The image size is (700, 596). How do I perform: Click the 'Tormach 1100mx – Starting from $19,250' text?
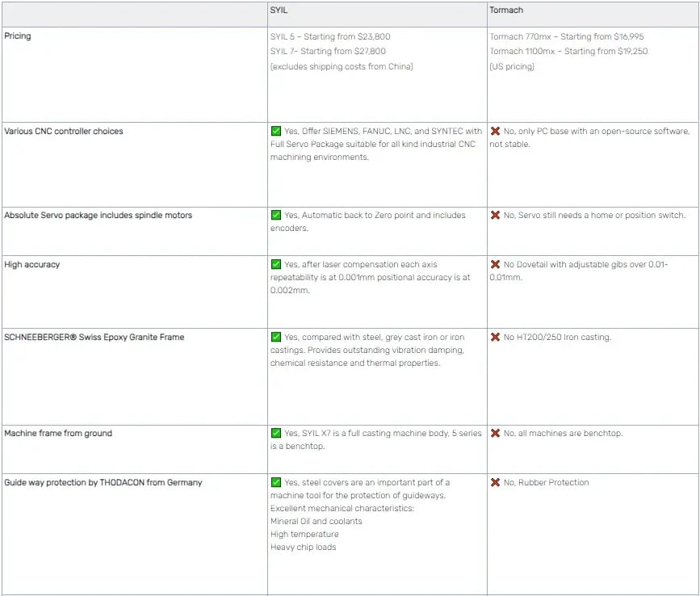pos(568,51)
